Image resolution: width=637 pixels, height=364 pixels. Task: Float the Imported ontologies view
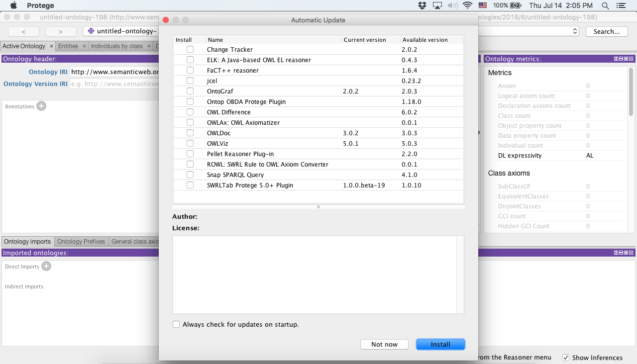[x=626, y=253]
